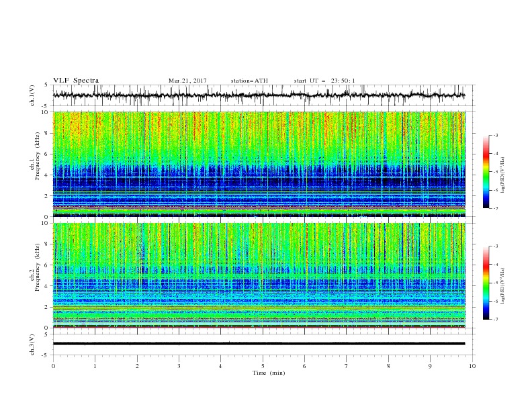Click the "start UT = 23:50:1" text
The width and height of the screenshot is (532, 411).
tap(324, 81)
